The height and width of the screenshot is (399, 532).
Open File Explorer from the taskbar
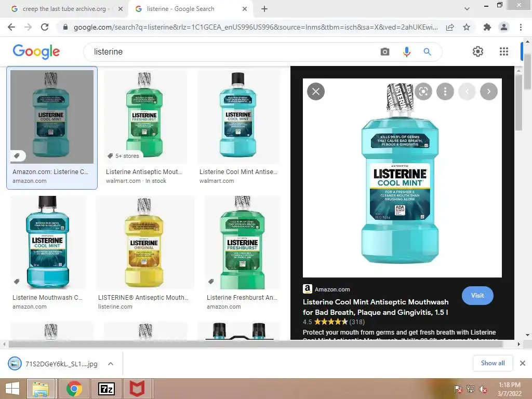(x=41, y=389)
